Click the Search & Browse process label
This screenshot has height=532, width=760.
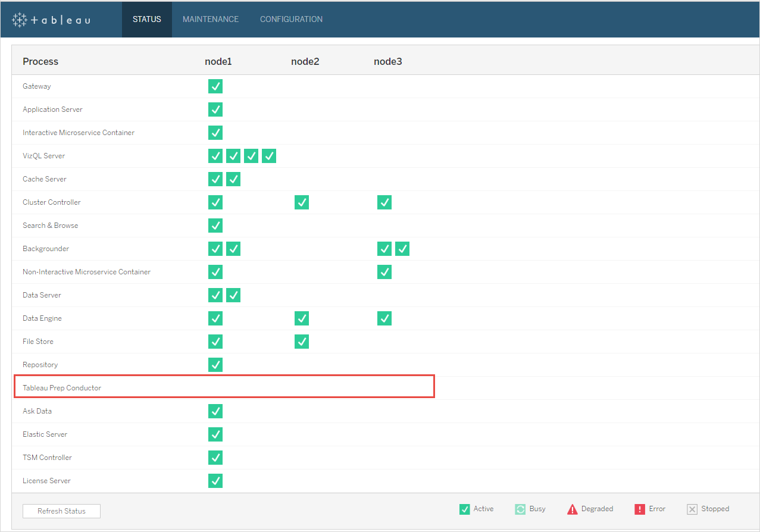(51, 226)
